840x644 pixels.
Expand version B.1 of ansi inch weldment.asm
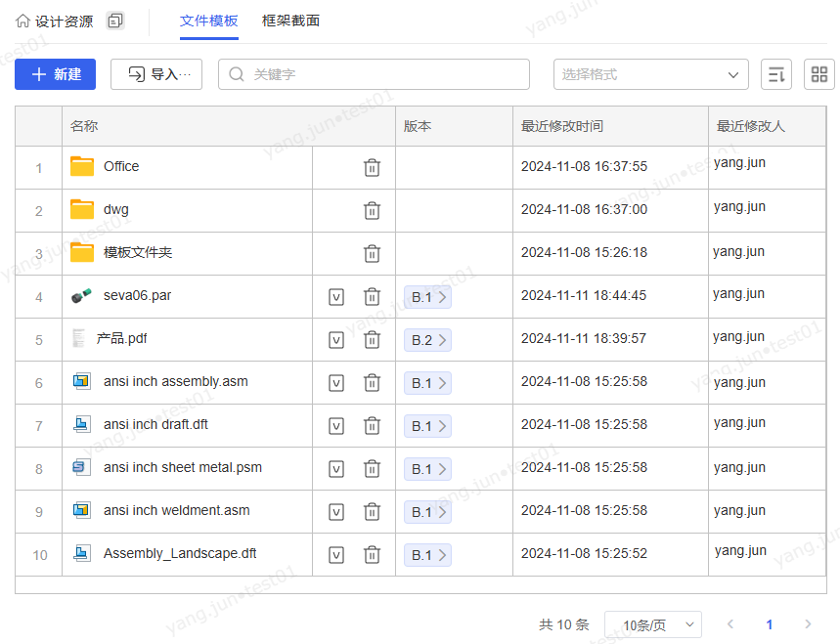click(x=427, y=512)
